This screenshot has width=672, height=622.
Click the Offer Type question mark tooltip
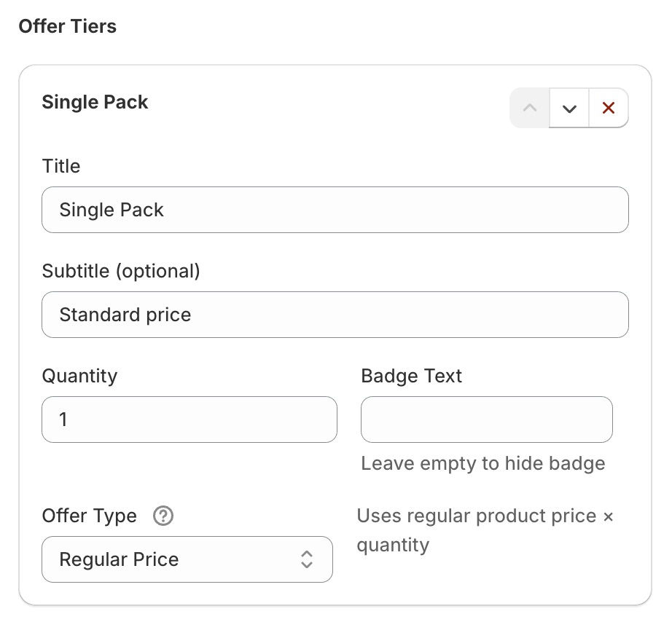[163, 516]
